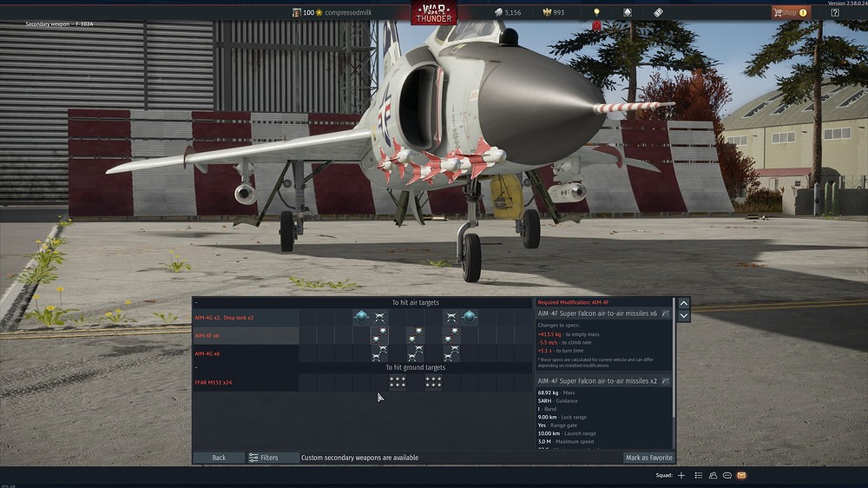Image resolution: width=868 pixels, height=488 pixels.
Task: Click the '3.0 M - Maximum speed' line
Action: (x=566, y=442)
